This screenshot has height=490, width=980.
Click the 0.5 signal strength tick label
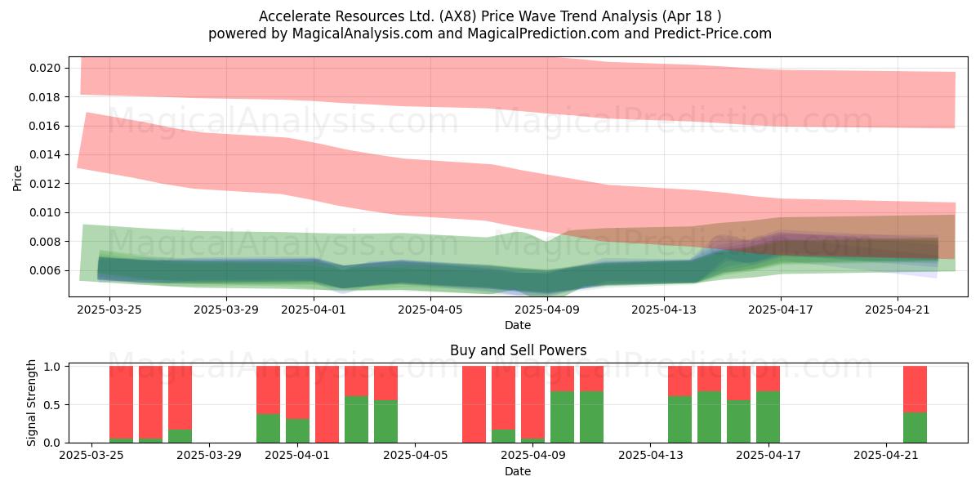pos(54,405)
